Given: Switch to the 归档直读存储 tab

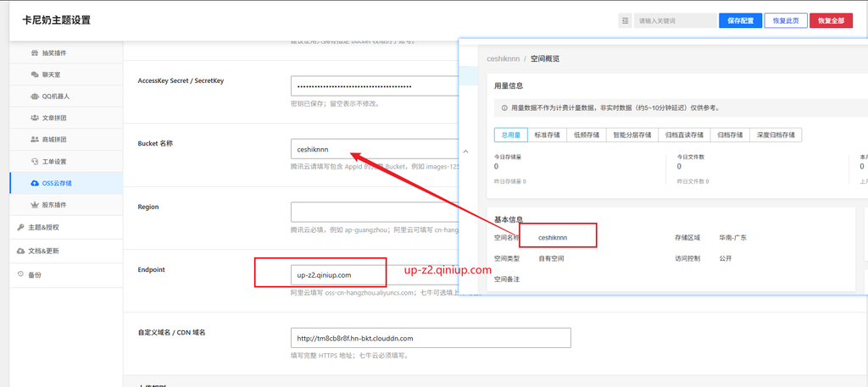Looking at the screenshot, I should pos(684,135).
